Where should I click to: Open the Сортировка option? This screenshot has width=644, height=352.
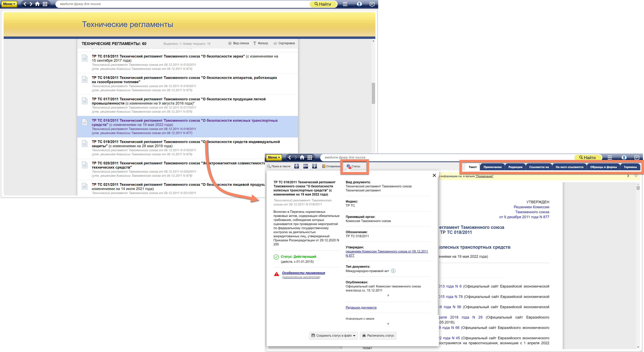pyautogui.click(x=284, y=43)
